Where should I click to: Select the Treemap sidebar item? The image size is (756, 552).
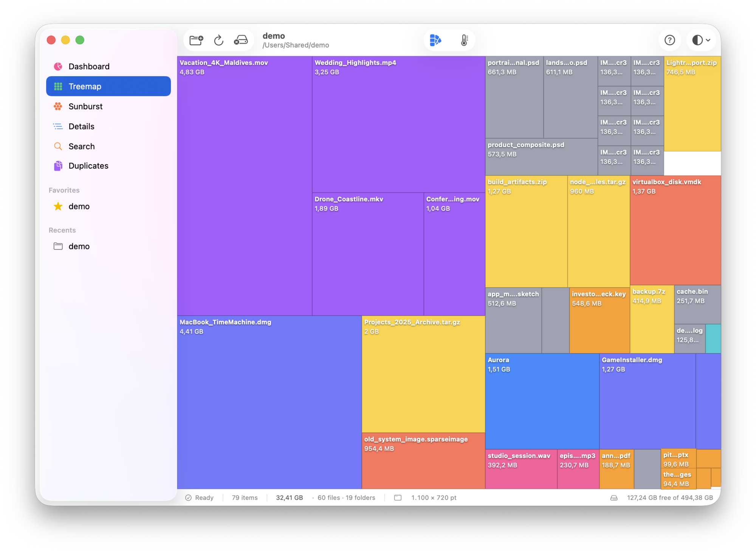click(x=108, y=86)
